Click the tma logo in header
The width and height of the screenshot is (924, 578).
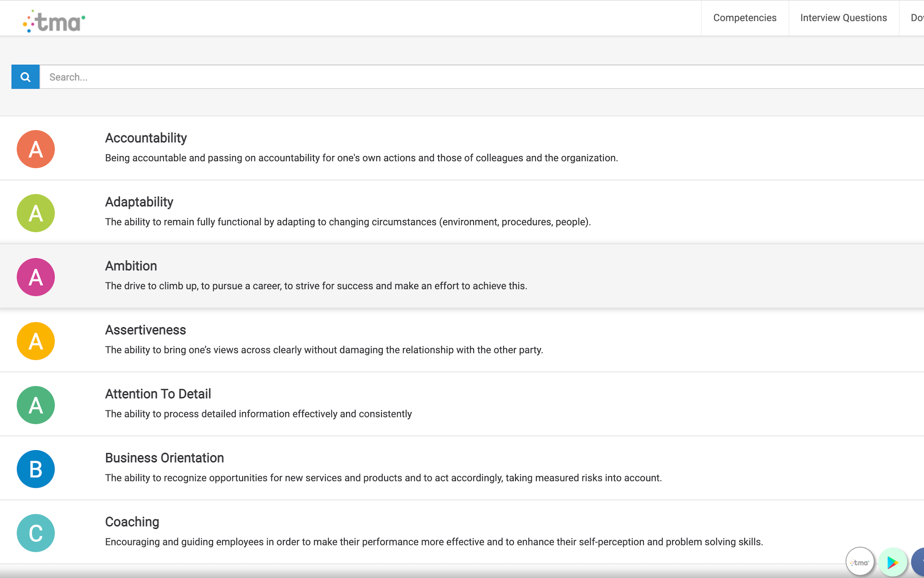coord(54,21)
